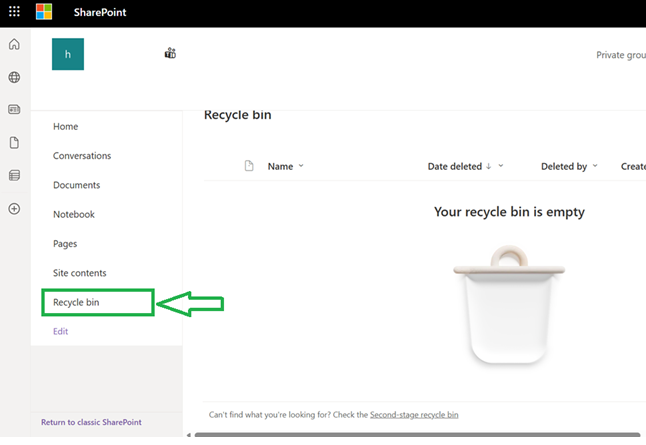Expand Deleted by column dropdown chevron

[595, 166]
